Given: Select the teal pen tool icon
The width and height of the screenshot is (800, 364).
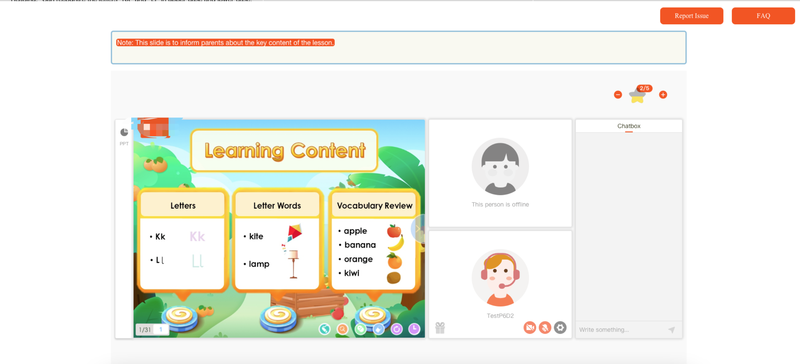Looking at the screenshot, I should 324,329.
